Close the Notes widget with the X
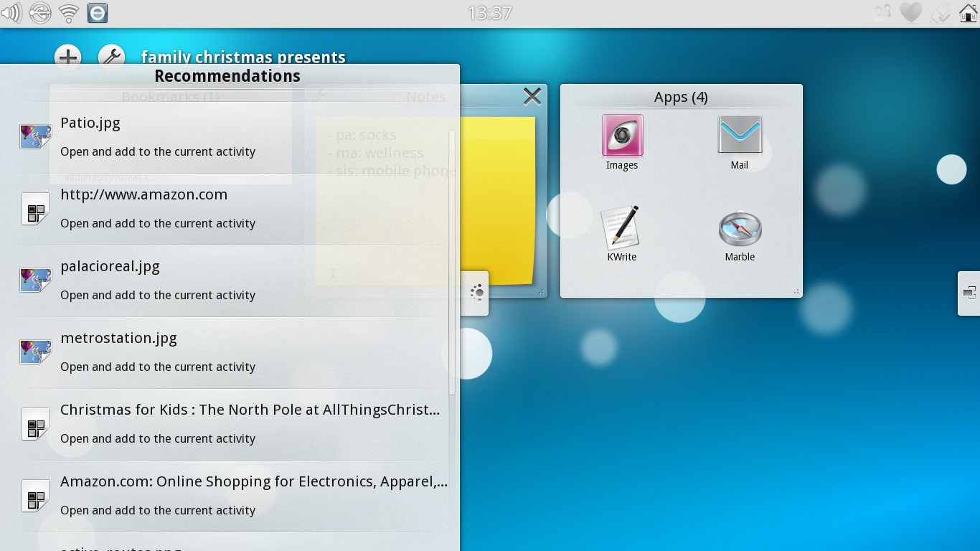Viewport: 980px width, 551px height. point(532,96)
